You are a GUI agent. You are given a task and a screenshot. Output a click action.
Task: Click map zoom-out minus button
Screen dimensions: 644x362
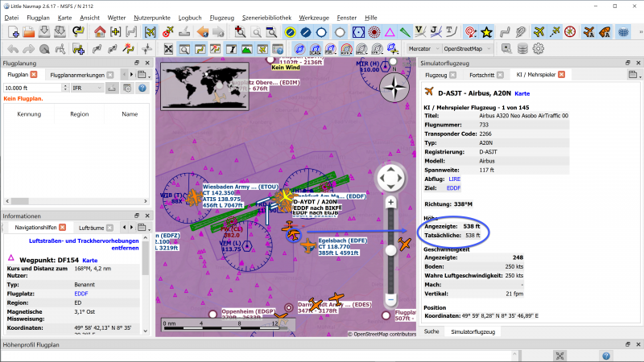click(390, 299)
